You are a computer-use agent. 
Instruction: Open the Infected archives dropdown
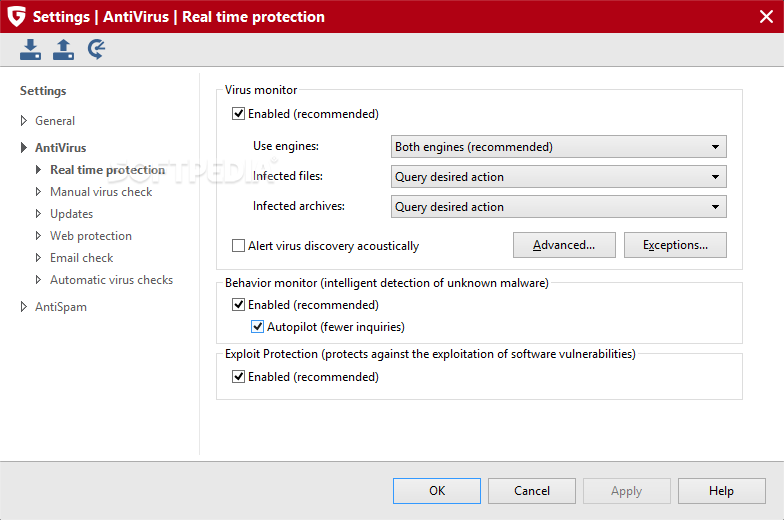pyautogui.click(x=558, y=206)
